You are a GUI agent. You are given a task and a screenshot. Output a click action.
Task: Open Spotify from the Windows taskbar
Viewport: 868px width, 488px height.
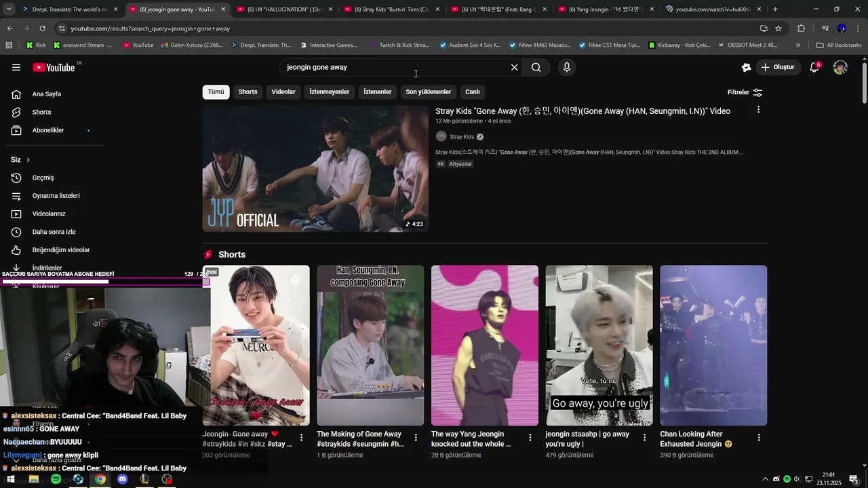[56, 479]
